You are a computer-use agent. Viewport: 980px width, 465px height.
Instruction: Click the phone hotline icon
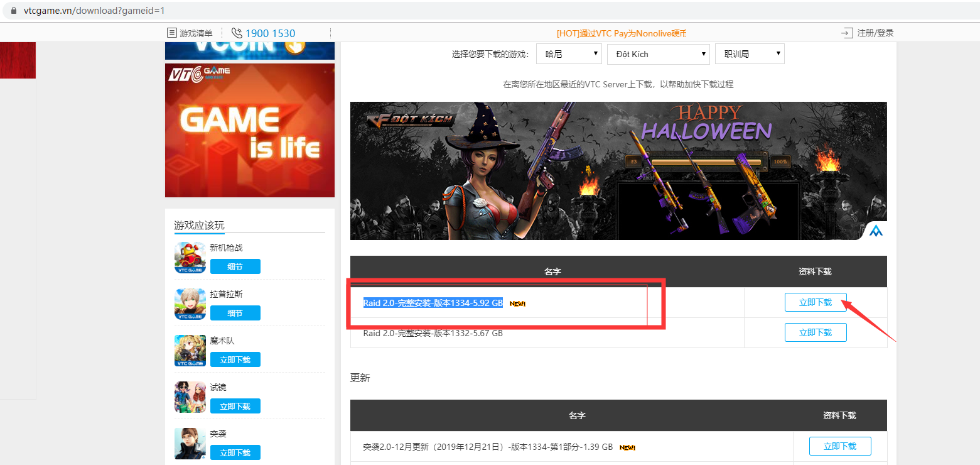point(237,33)
